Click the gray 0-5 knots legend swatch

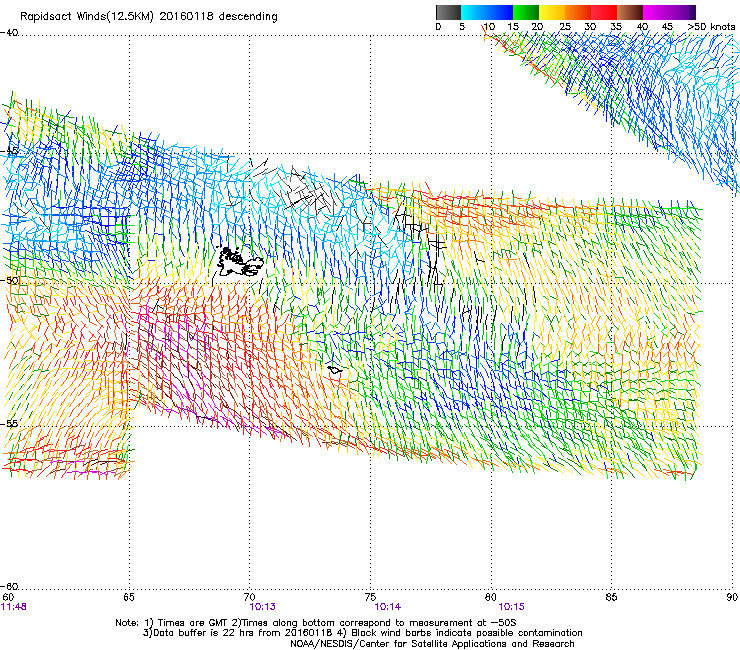(448, 12)
